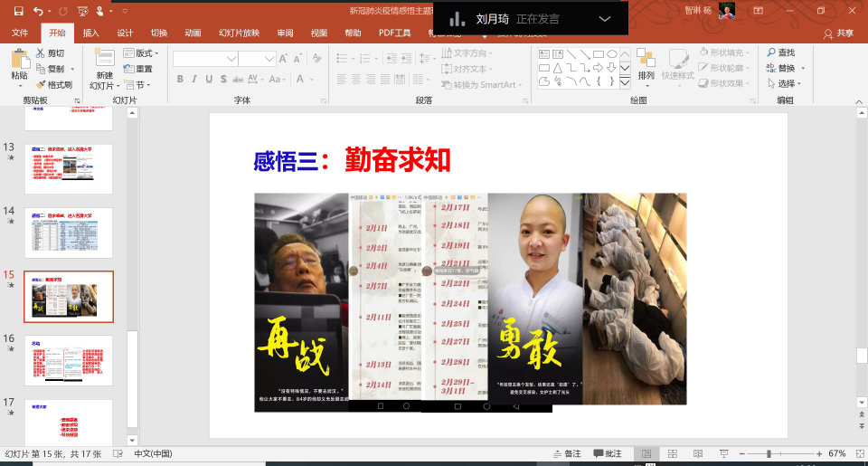Click Clear Formatting eraser icon
Screen dimensions: 868x466
coord(316,58)
